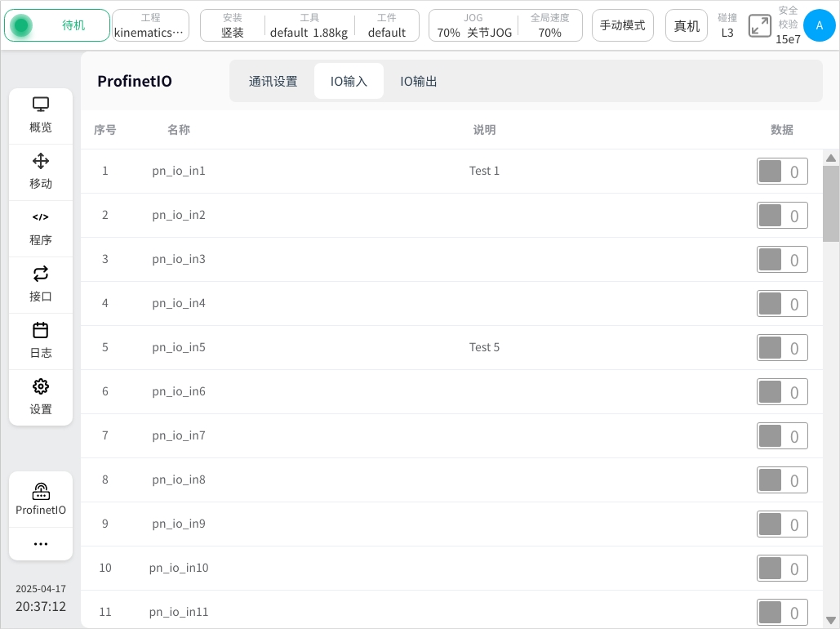Click the fullscreen expand arrows icon
This screenshot has height=629, width=840.
pyautogui.click(x=760, y=25)
